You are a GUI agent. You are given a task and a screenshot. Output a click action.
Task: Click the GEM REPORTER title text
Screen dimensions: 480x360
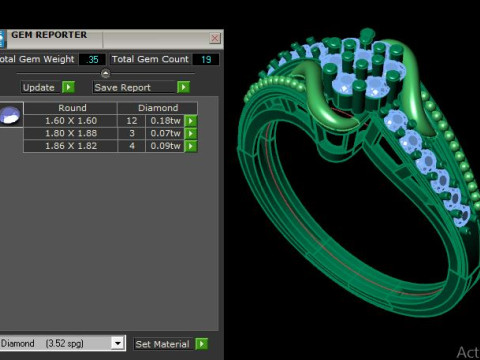point(49,35)
